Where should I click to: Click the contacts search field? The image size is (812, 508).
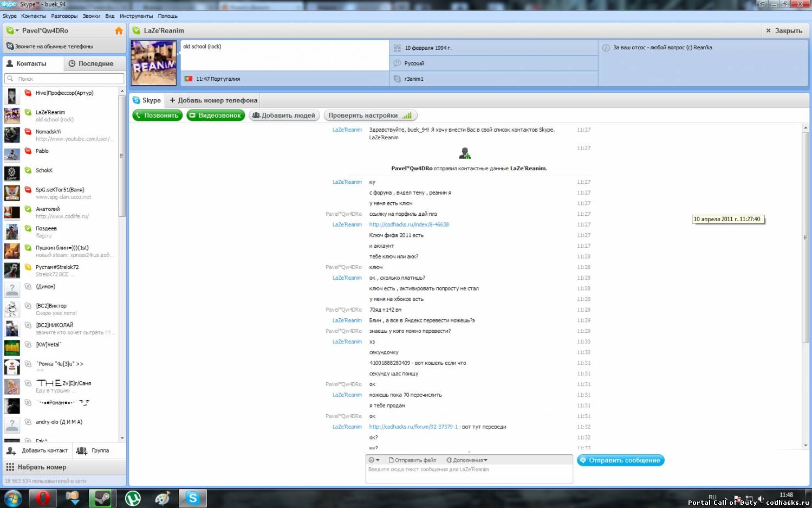tap(64, 79)
